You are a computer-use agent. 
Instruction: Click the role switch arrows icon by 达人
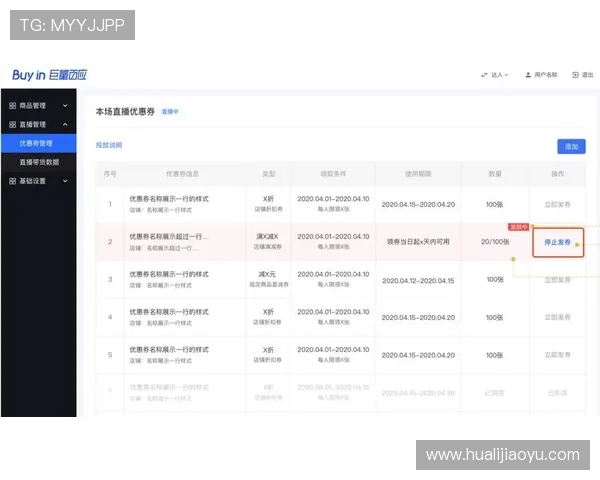coord(484,75)
